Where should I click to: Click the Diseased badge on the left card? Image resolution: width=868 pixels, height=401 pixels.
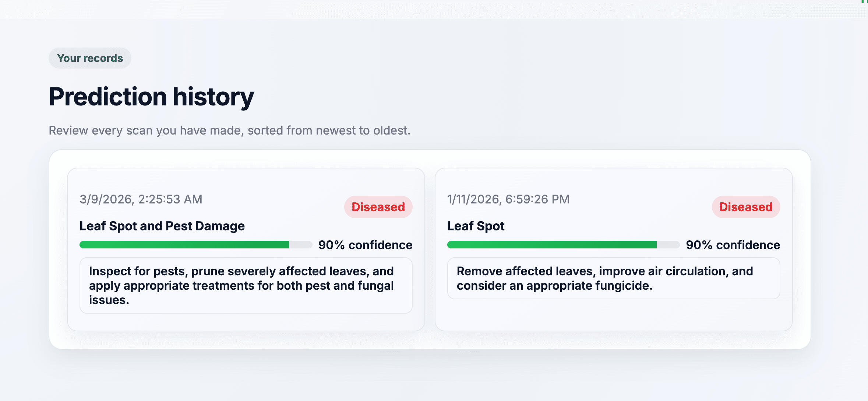click(x=378, y=207)
